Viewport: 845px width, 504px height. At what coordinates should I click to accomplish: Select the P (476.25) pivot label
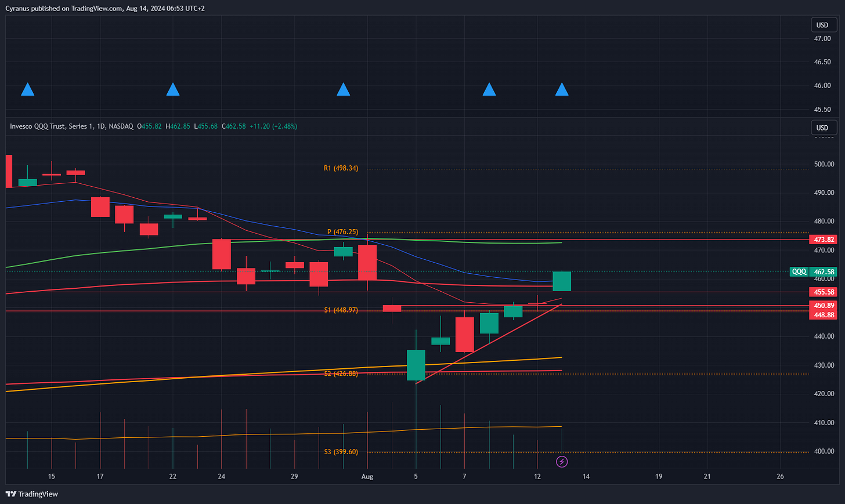(x=343, y=232)
